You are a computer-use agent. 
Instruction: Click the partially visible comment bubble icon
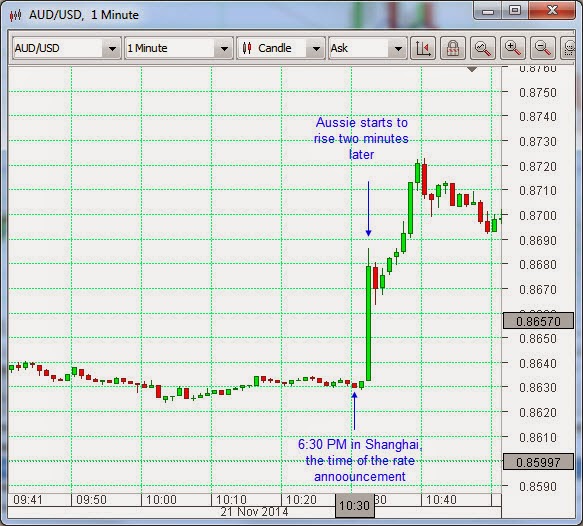[568, 48]
